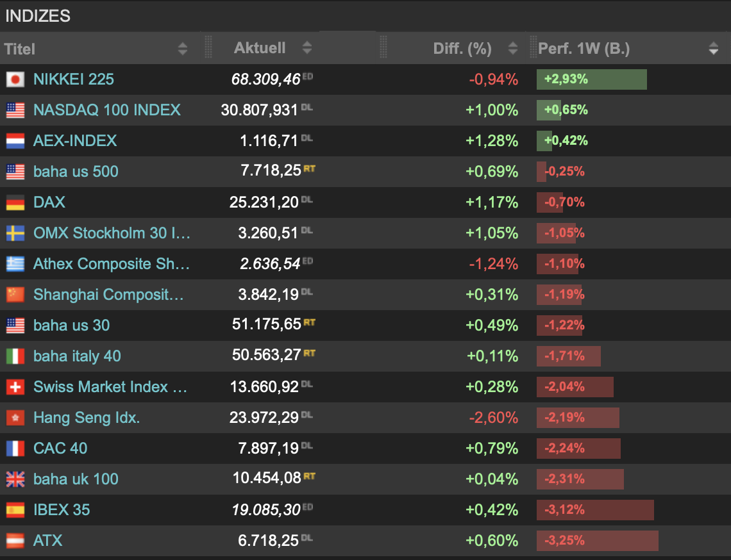Image resolution: width=731 pixels, height=560 pixels.
Task: Click the Netherlands flag beside AEX-INDEX
Action: [x=15, y=141]
